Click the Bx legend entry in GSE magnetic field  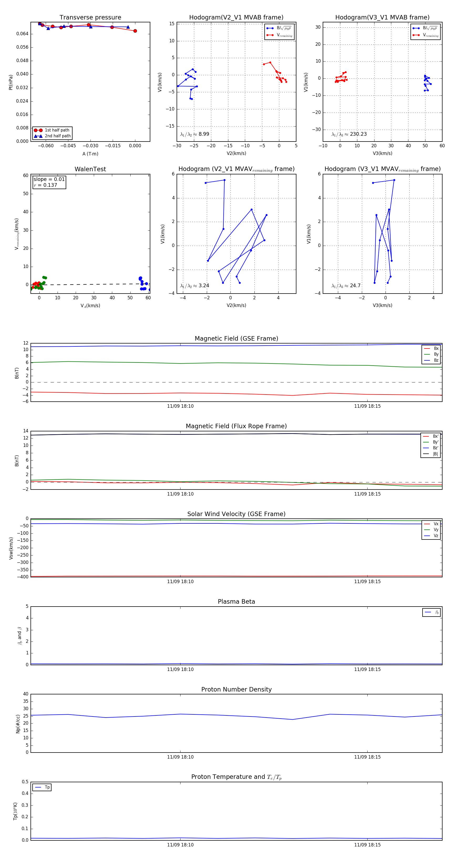tap(431, 349)
